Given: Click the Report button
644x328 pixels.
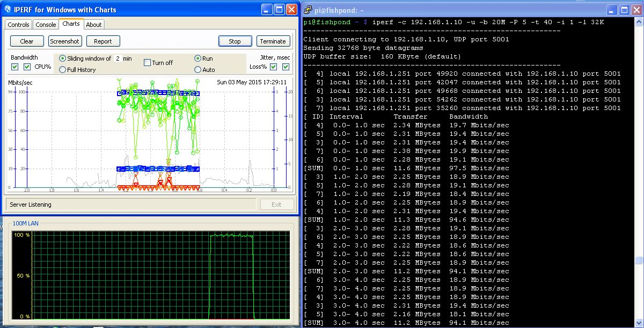Looking at the screenshot, I should [x=103, y=41].
